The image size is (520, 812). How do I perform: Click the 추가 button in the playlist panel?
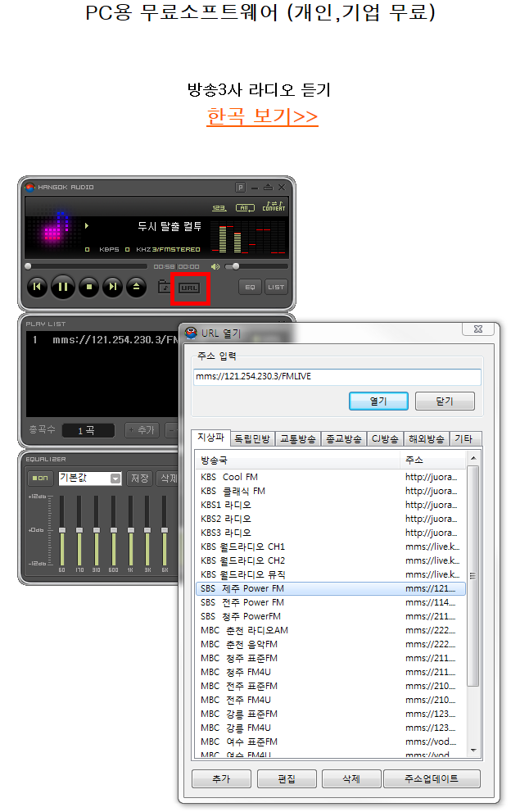tap(142, 430)
